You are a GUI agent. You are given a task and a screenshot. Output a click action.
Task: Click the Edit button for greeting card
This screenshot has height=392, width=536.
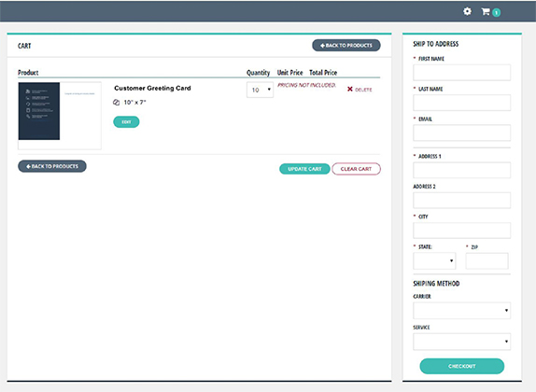(x=126, y=122)
